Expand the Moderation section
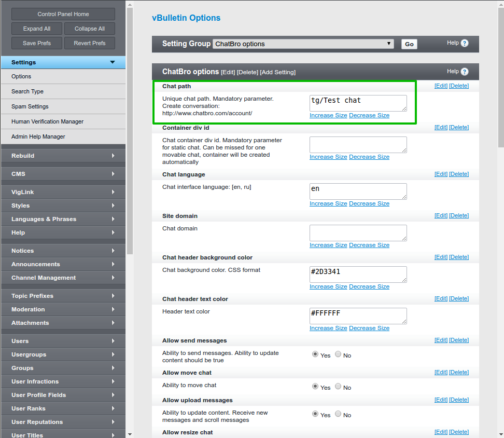 pos(63,309)
